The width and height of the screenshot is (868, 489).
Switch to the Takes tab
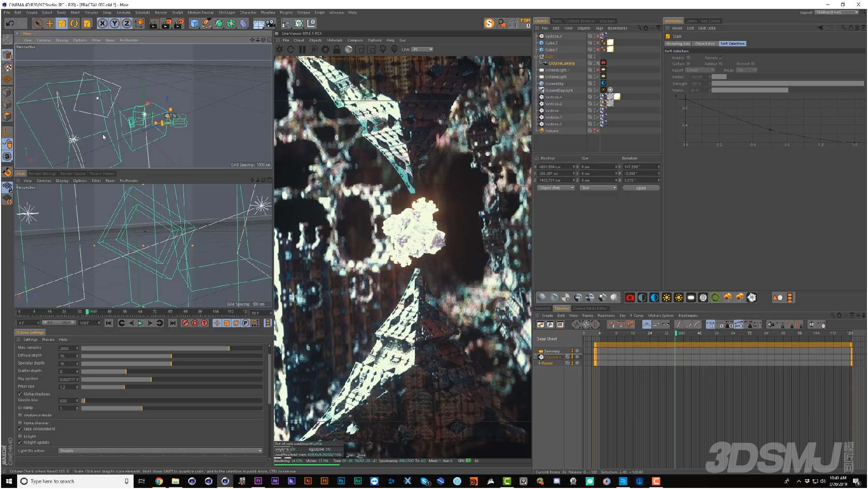(x=557, y=21)
